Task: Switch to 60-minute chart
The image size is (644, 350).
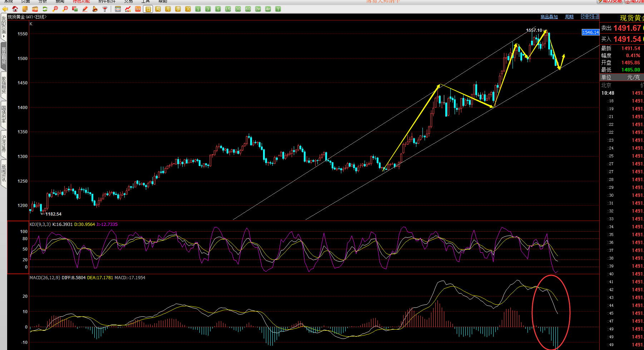Action: (x=248, y=9)
